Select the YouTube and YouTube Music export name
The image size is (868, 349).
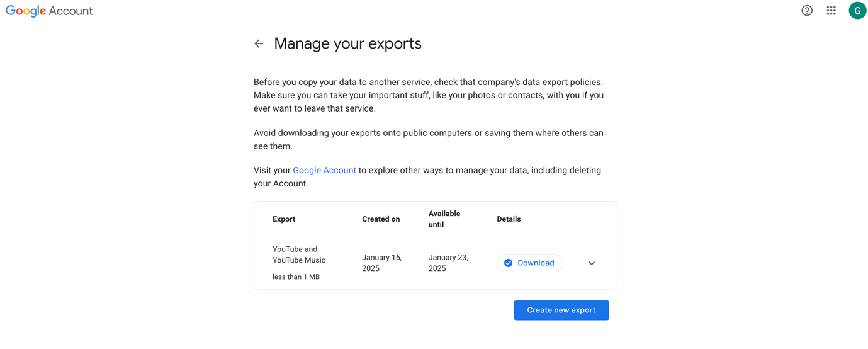(299, 255)
